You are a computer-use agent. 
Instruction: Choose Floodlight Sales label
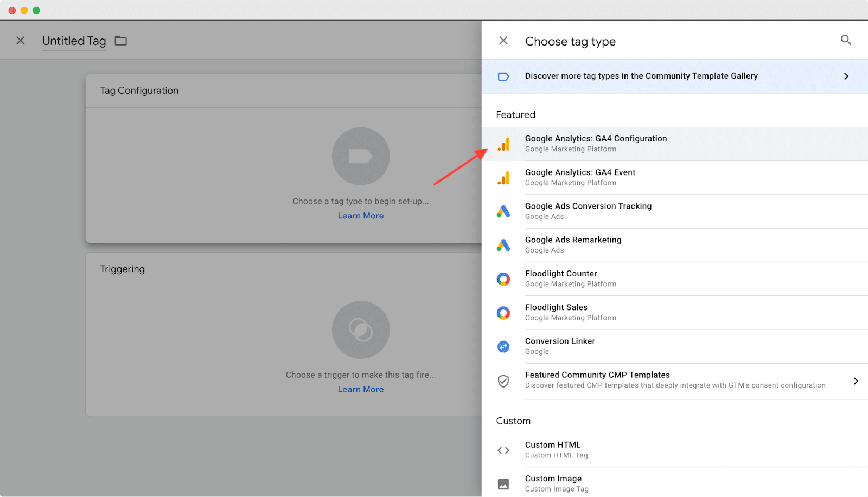coord(556,307)
